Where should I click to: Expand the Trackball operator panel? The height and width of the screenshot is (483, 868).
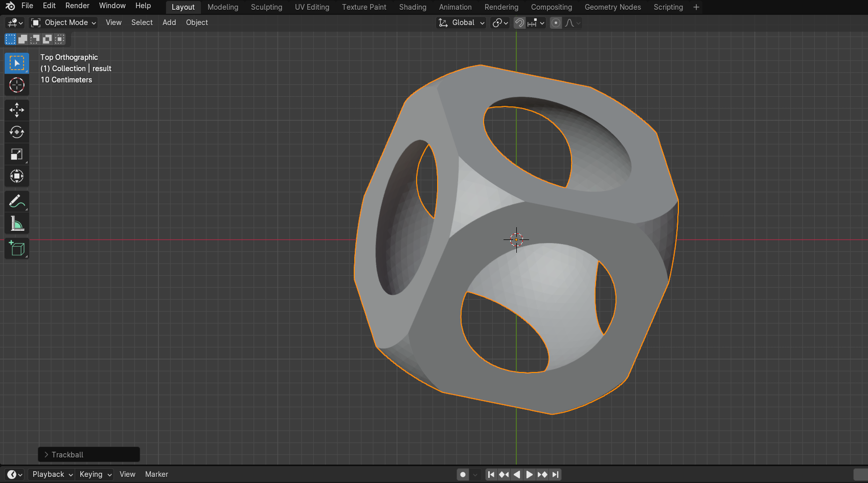click(x=89, y=454)
